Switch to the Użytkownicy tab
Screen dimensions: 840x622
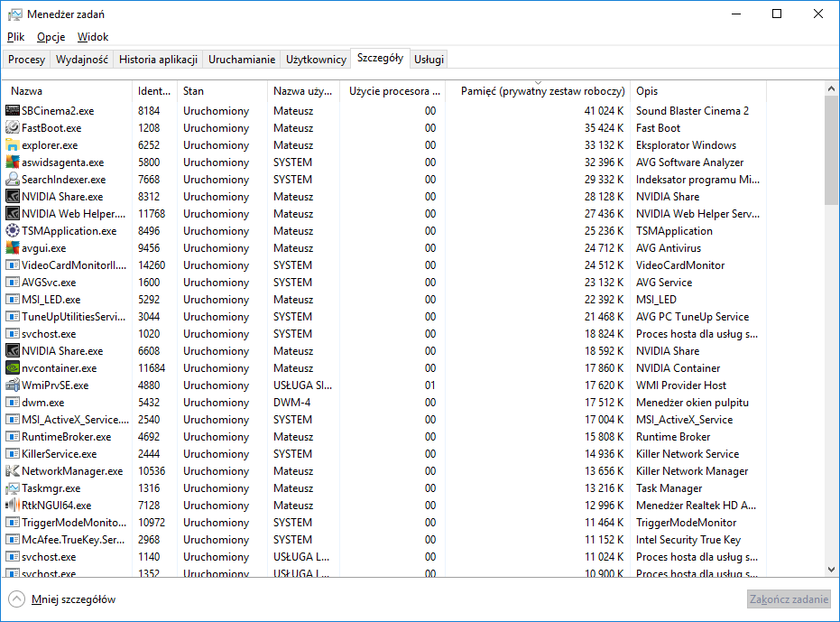point(316,60)
